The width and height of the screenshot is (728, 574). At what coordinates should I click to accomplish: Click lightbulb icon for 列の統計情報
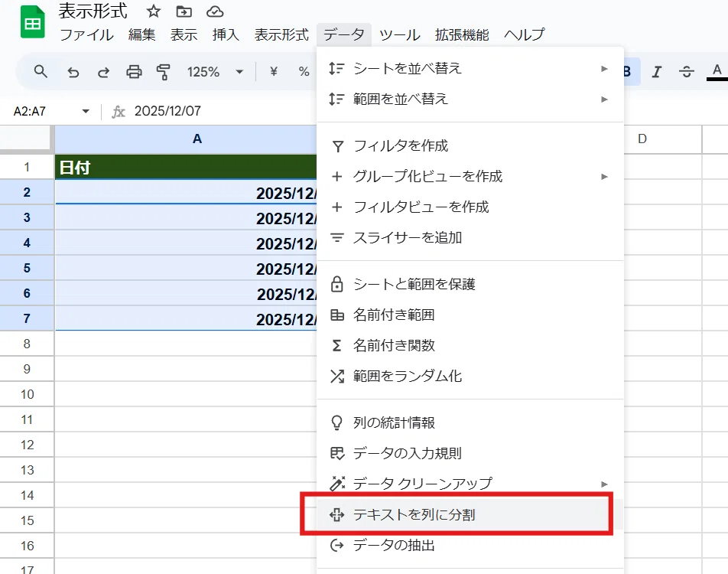coord(336,422)
